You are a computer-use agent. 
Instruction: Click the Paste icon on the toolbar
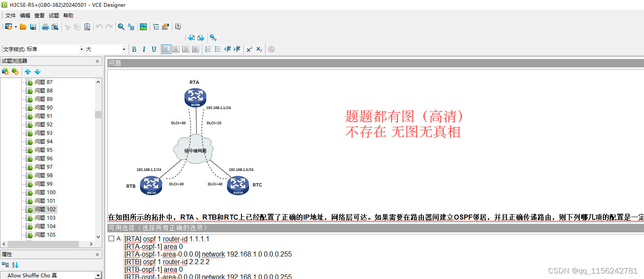tap(87, 26)
